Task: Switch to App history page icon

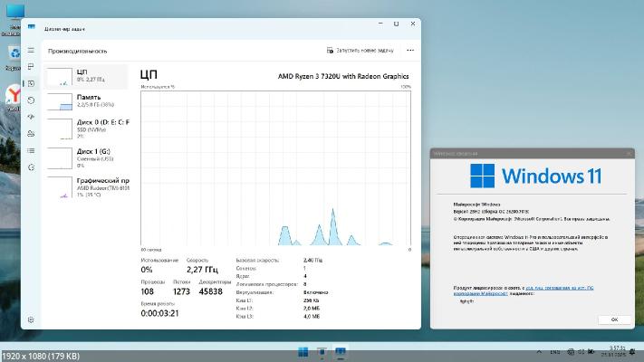Action: tap(31, 100)
